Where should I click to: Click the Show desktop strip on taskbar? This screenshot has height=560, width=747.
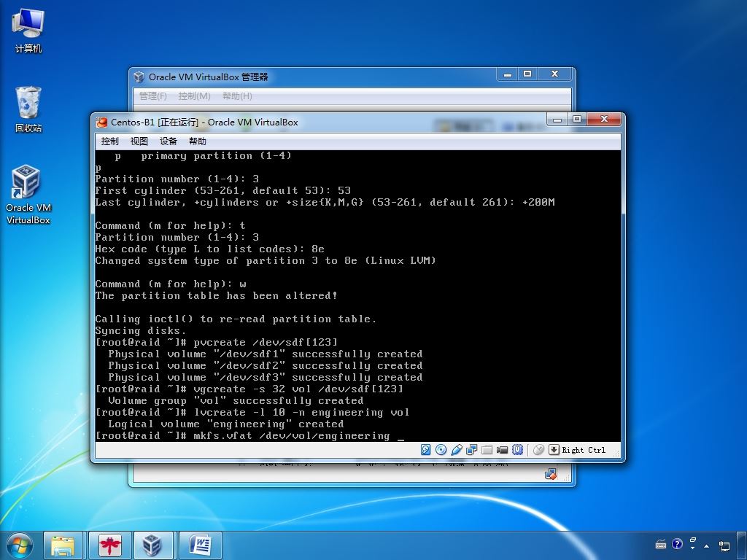(743, 545)
